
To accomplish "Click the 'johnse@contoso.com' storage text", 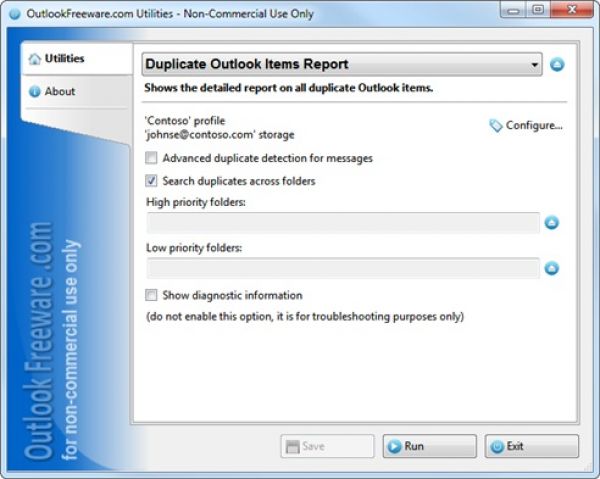I will (x=220, y=135).
